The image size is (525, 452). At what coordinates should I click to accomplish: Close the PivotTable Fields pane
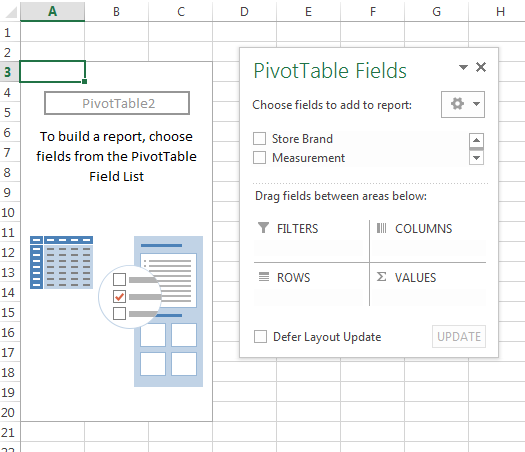point(481,67)
